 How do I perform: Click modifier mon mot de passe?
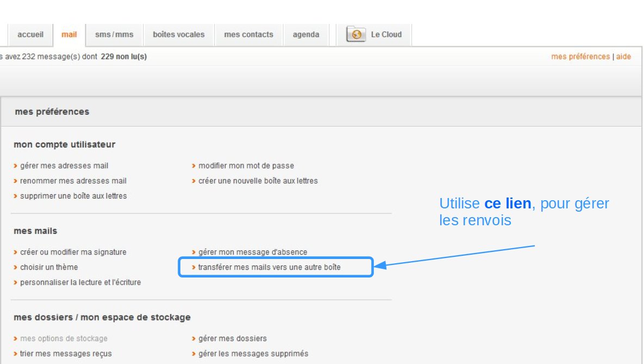pyautogui.click(x=246, y=166)
